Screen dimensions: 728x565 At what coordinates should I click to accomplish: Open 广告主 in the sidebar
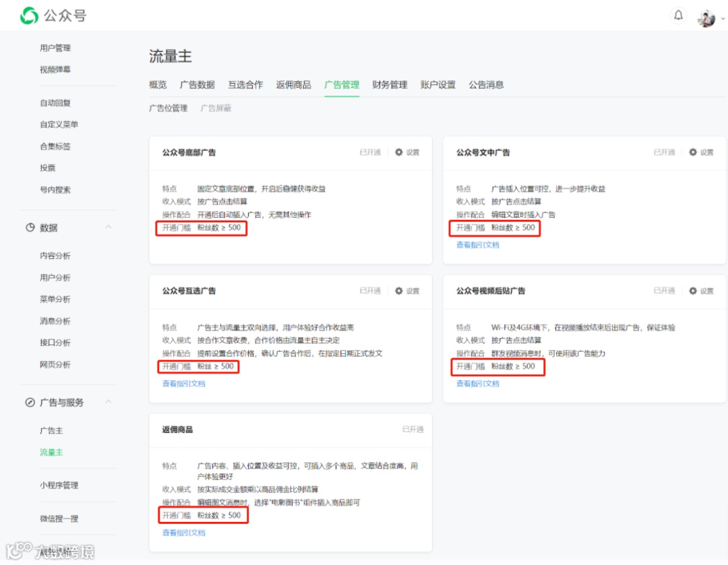click(51, 430)
